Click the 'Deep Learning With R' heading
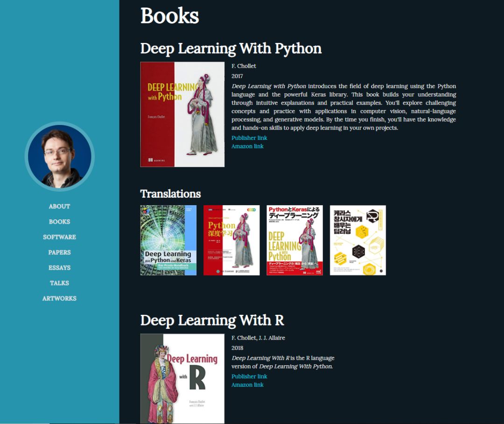The height and width of the screenshot is (424, 504). [x=212, y=320]
